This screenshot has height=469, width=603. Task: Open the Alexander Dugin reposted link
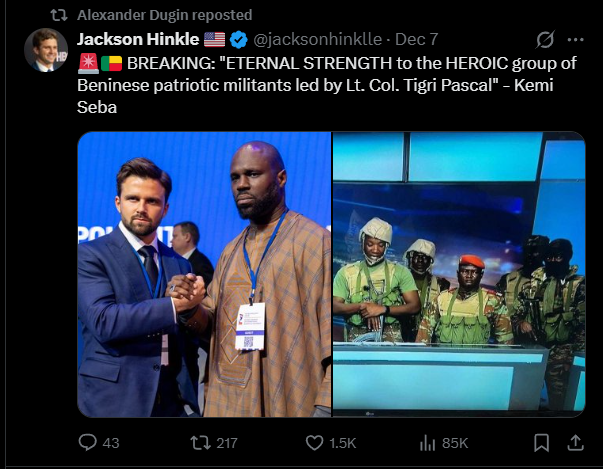click(x=165, y=15)
